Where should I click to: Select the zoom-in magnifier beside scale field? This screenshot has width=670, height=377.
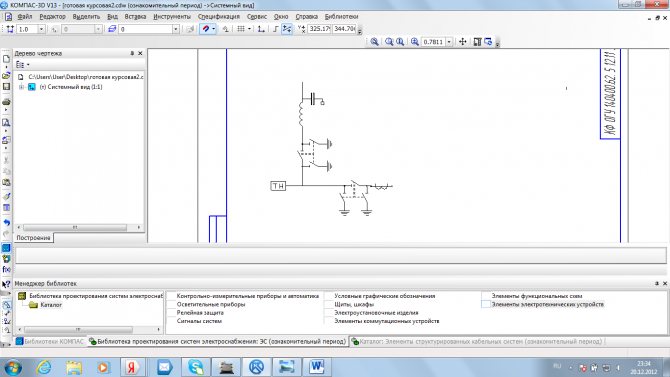coord(414,41)
